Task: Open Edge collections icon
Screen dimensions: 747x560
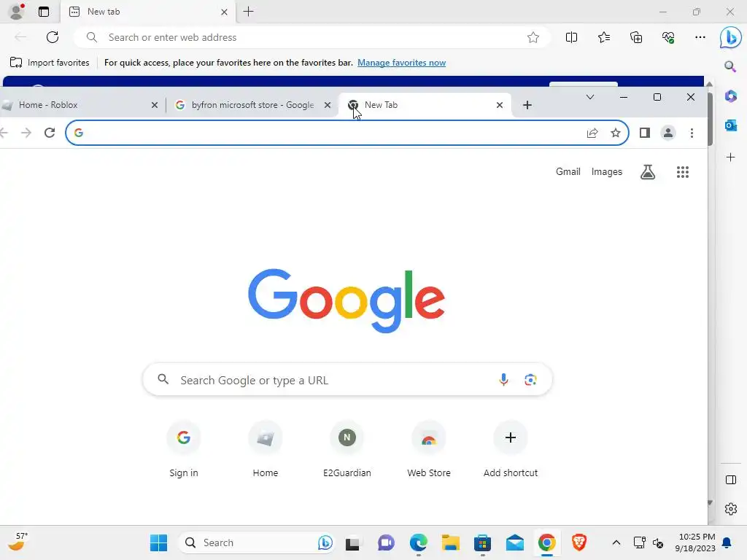Action: point(636,37)
